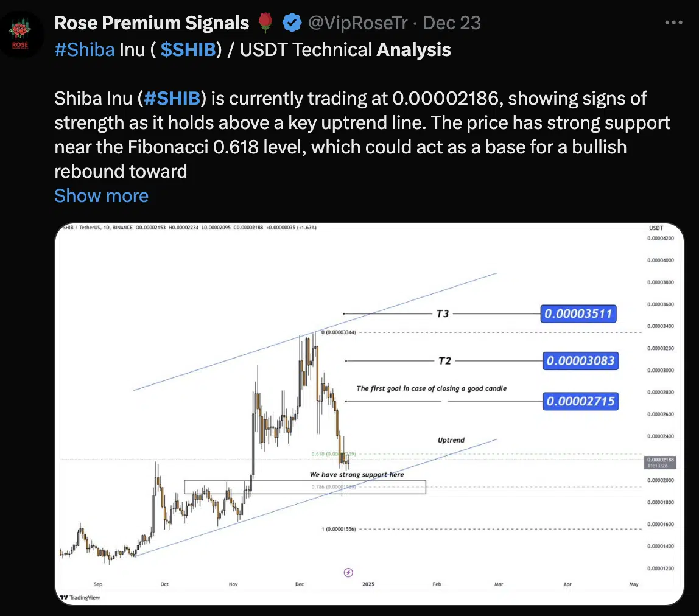The width and height of the screenshot is (699, 616).
Task: Open the Dec 23 tweet timestamp
Action: (451, 23)
